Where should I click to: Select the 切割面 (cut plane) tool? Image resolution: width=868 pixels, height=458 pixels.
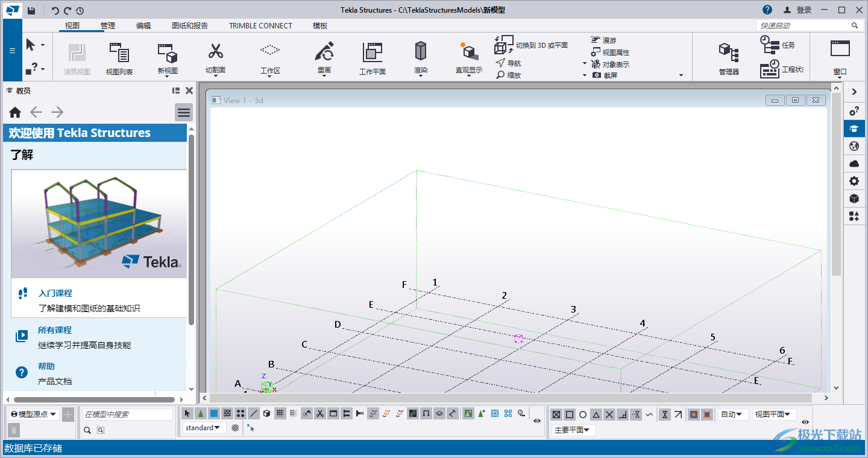coord(215,57)
